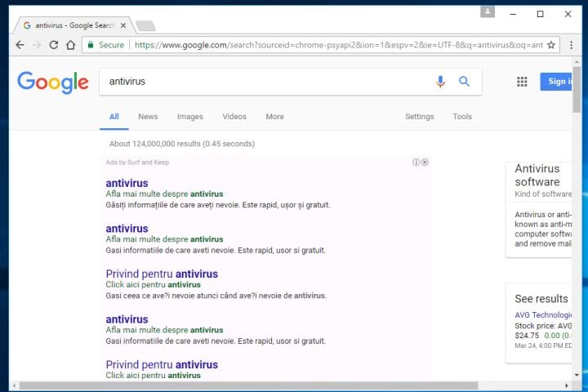Screen dimensions: 588x392
Task: Reload the page with refresh icon
Action: pyautogui.click(x=54, y=45)
